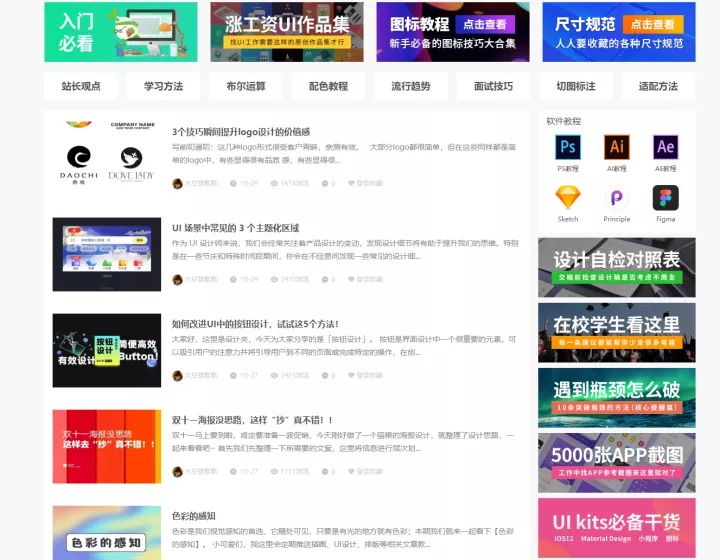Open the PS教程 Photoshop icon
Image resolution: width=720 pixels, height=560 pixels.
[568, 147]
